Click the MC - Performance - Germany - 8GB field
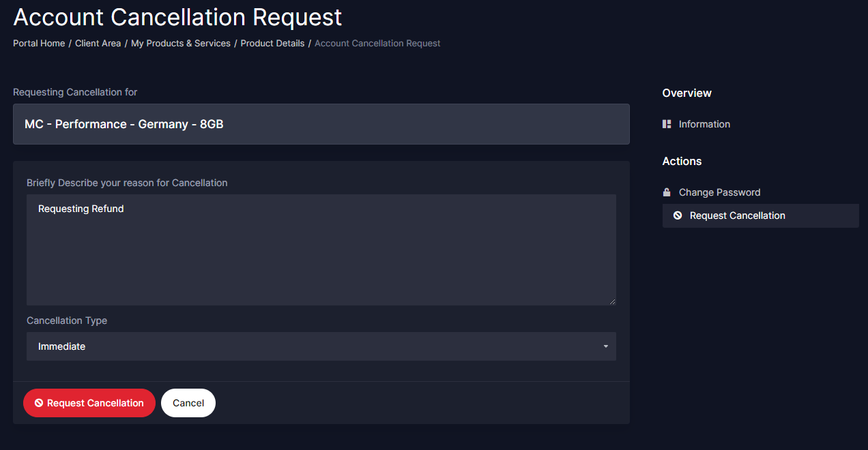The height and width of the screenshot is (450, 868). (321, 124)
